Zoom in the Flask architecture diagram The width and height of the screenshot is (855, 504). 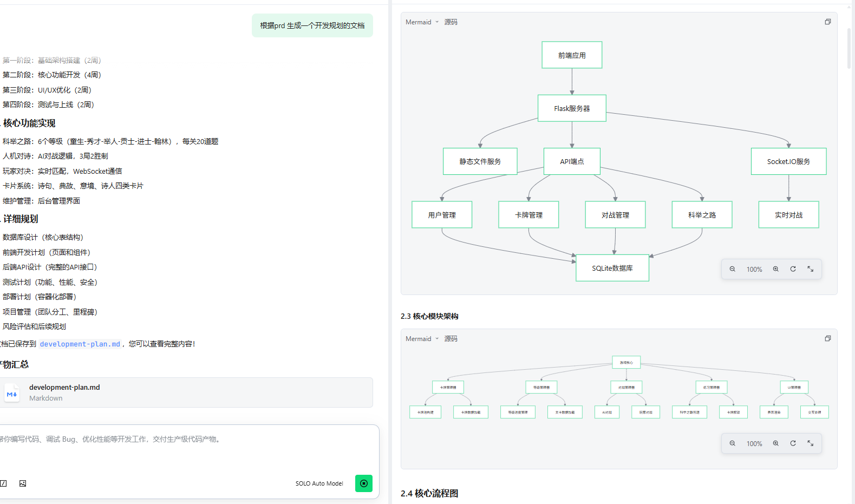pos(775,269)
